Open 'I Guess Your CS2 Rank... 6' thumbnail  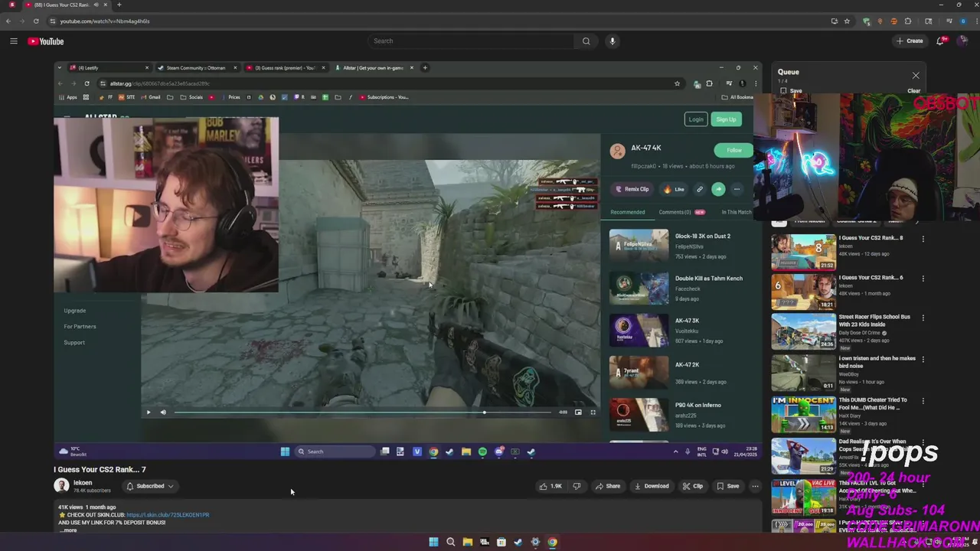803,292
